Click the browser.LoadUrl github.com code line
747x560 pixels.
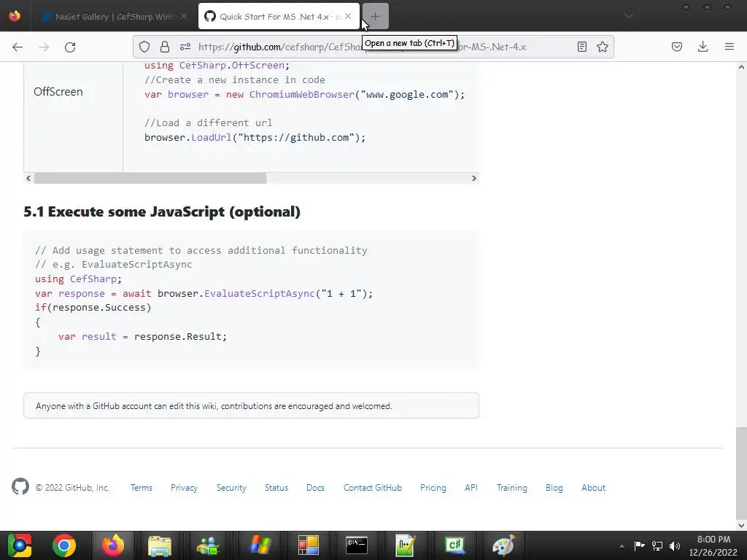(255, 138)
